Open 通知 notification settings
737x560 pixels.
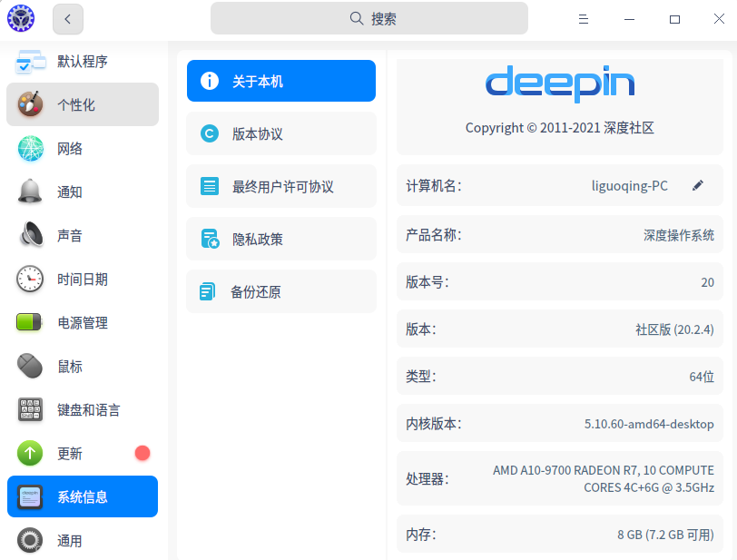(x=83, y=192)
